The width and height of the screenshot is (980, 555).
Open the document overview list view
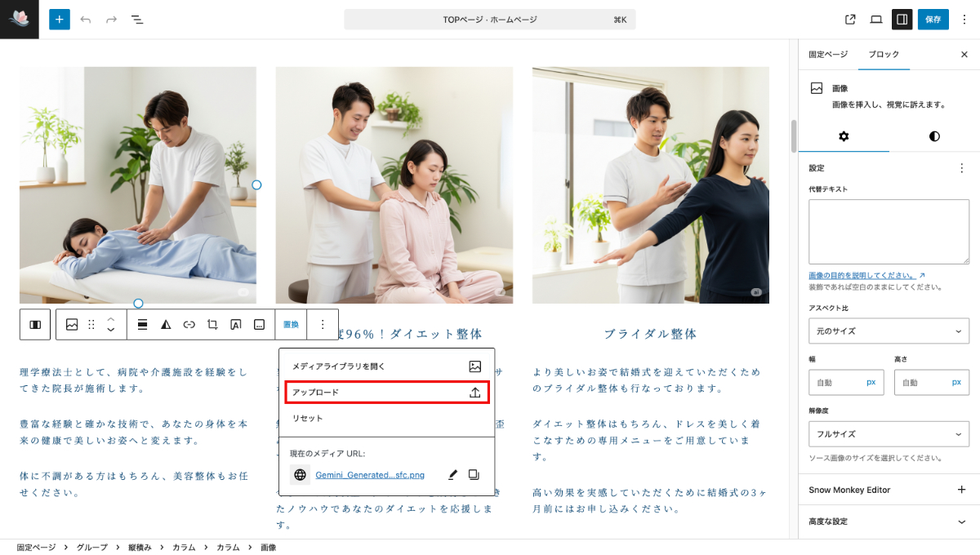coord(137,19)
